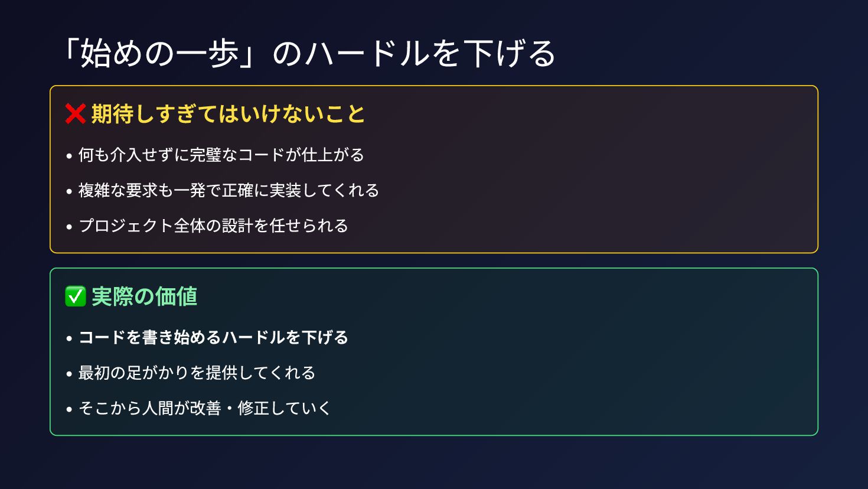
Task: Click the heading 実際の価値
Action: pyautogui.click(x=144, y=296)
